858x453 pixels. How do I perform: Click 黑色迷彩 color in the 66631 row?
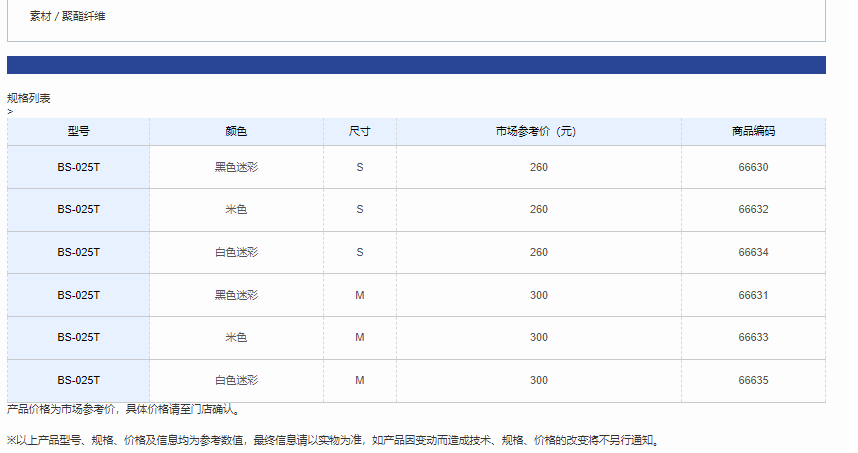pyautogui.click(x=236, y=295)
